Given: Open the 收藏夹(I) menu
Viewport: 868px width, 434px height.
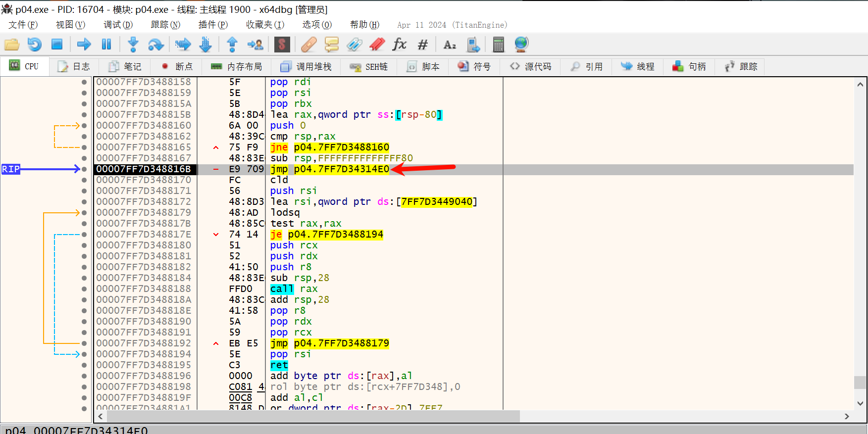Looking at the screenshot, I should [265, 25].
